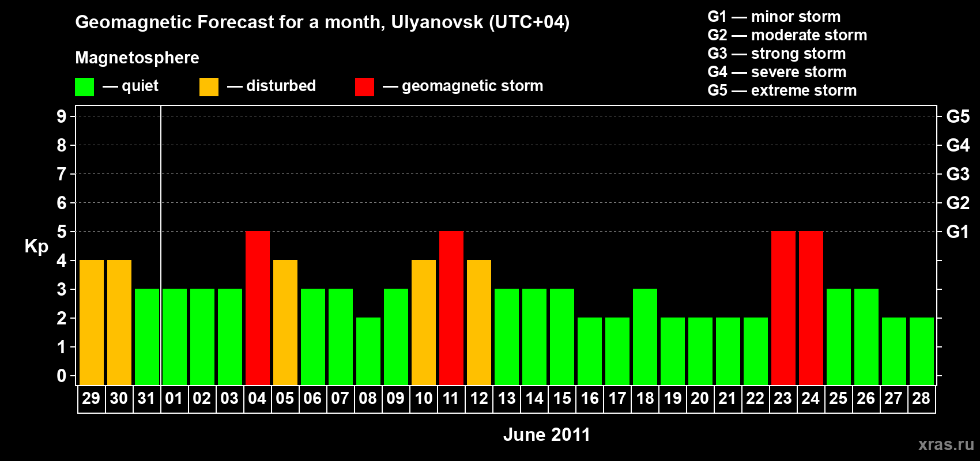Click the 'June 2011' month label

pyautogui.click(x=546, y=434)
